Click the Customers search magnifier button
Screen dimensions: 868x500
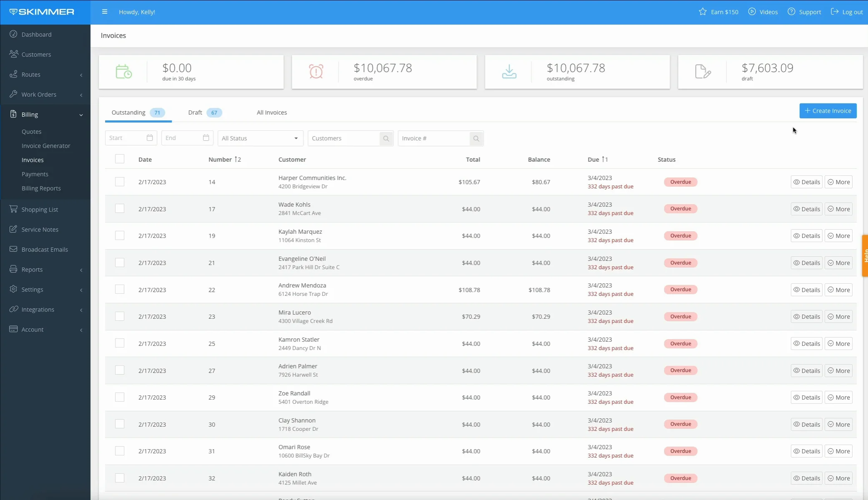pos(386,138)
